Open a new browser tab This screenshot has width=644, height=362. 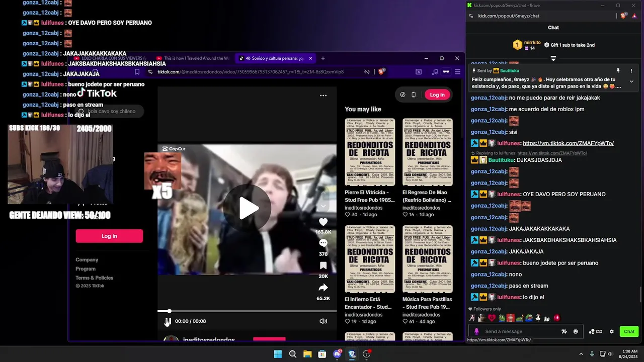tap(323, 58)
